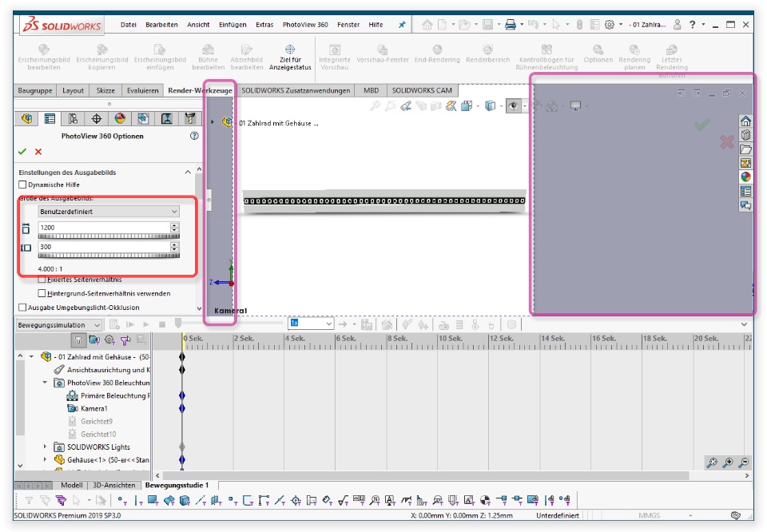Open the settings gear in title toolbar

(x=610, y=25)
